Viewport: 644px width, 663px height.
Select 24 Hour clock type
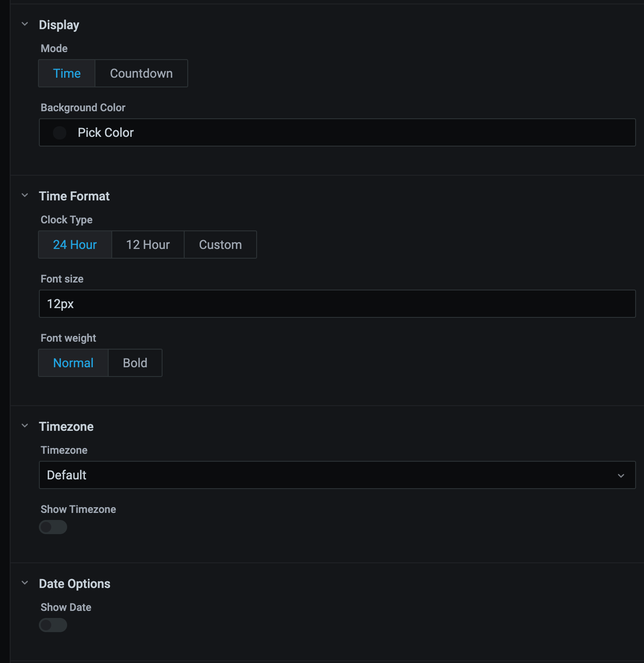(x=75, y=245)
